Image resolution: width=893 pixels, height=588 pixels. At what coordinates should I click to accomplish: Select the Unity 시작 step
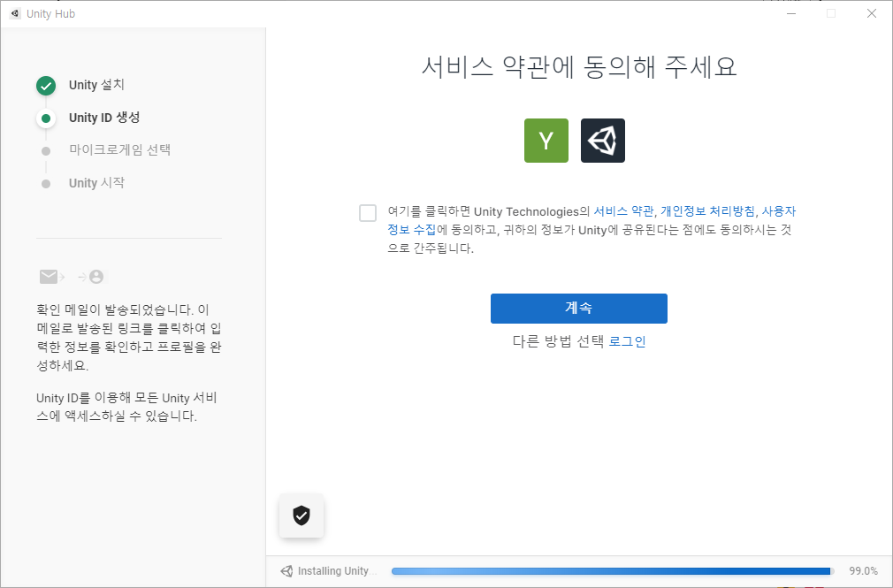[97, 183]
